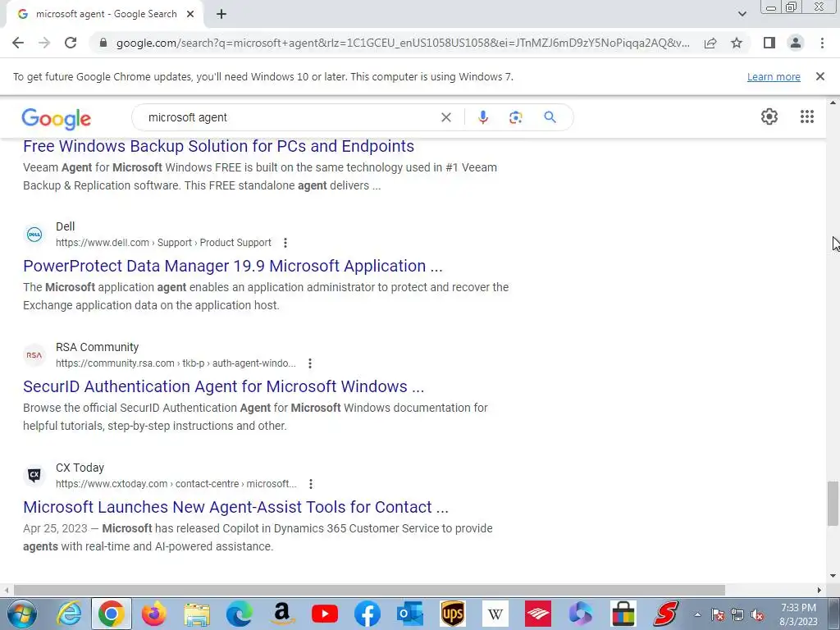This screenshot has width=840, height=630.
Task: Submit search with magnifier icon
Action: (x=550, y=117)
